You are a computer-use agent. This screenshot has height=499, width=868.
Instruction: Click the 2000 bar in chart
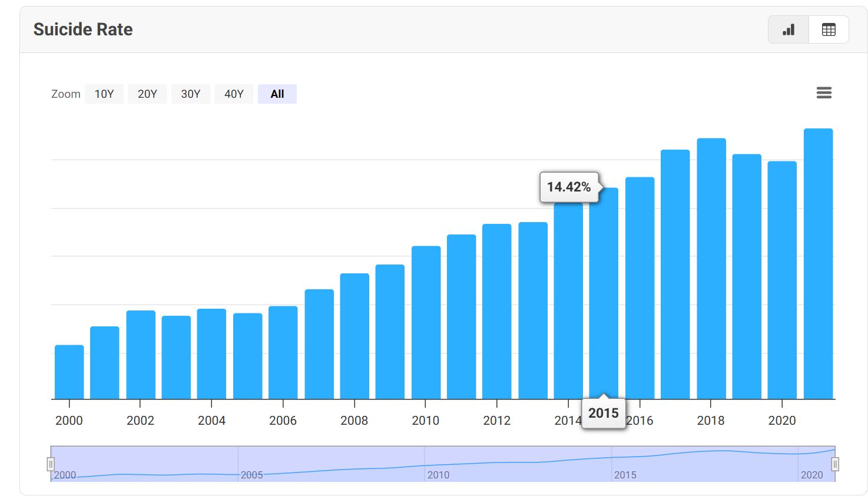[69, 372]
